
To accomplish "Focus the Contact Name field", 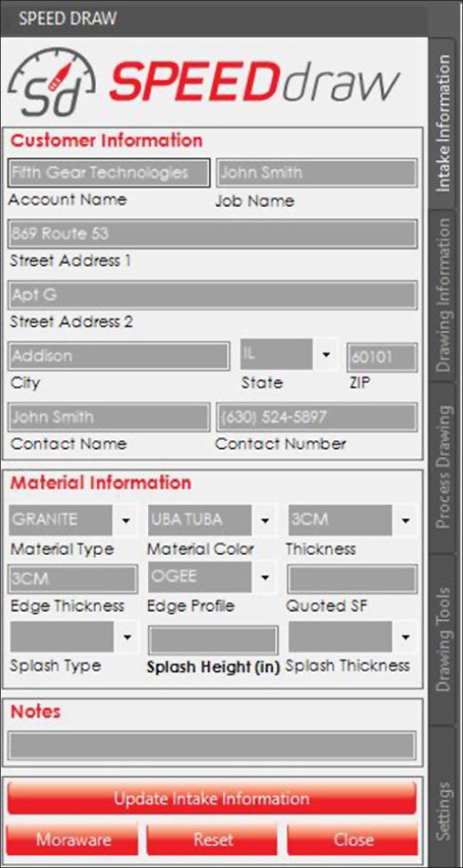I will (109, 416).
